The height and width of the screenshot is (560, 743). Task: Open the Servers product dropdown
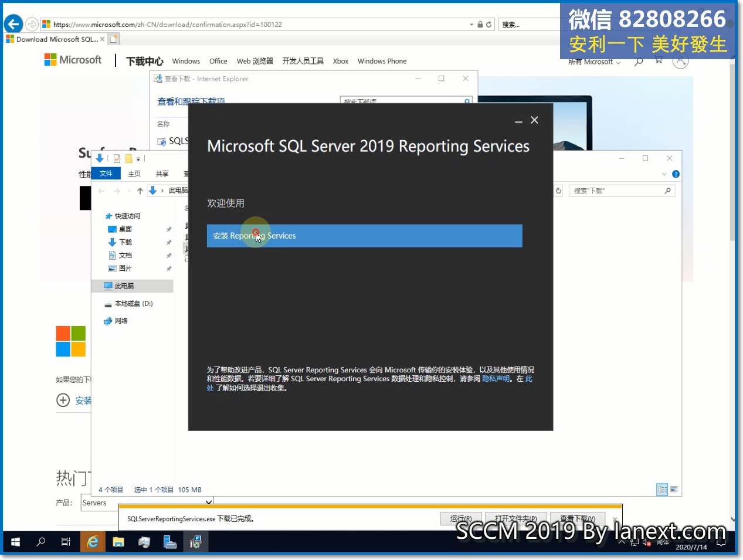146,503
